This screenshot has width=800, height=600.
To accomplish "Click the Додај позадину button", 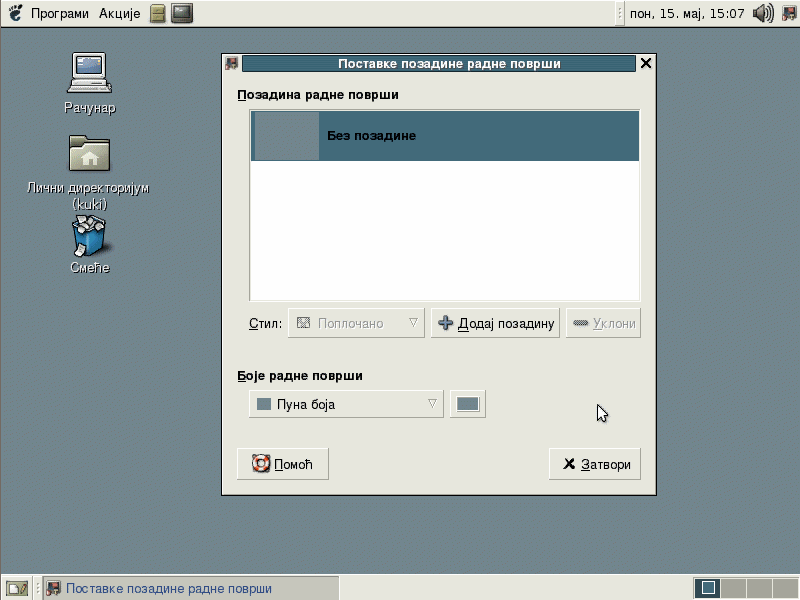I will 495,323.
